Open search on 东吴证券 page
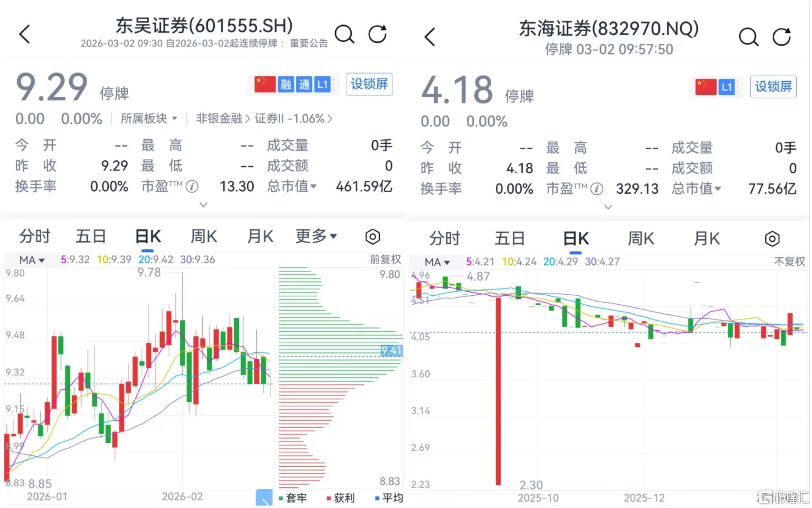The height and width of the screenshot is (508, 812). (344, 34)
